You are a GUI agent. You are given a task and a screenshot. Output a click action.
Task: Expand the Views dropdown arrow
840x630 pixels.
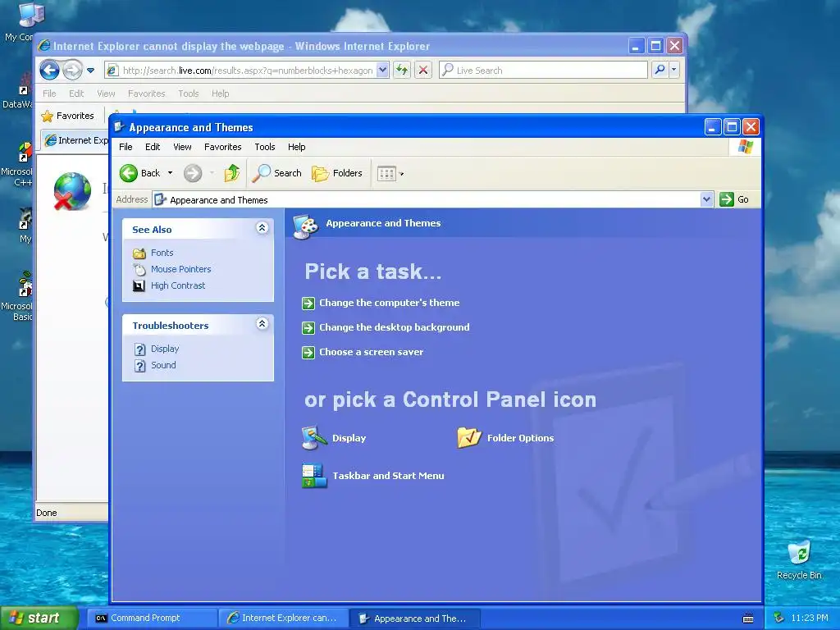pos(402,174)
